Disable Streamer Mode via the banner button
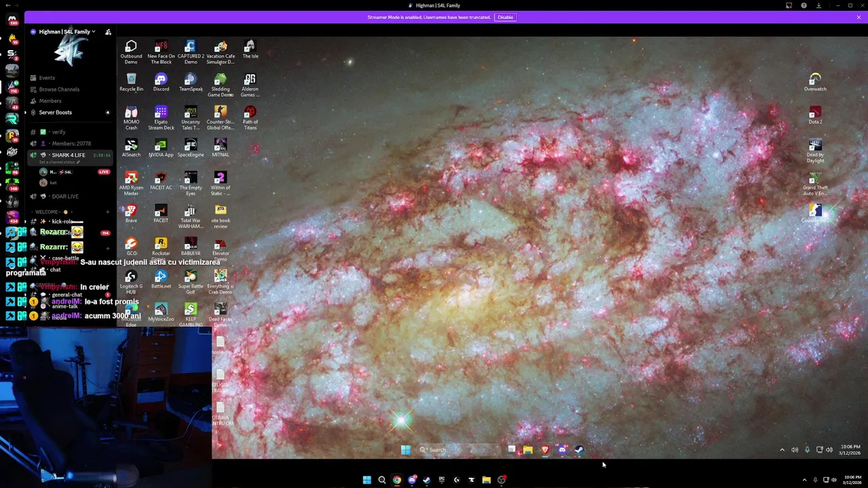Viewport: 868px width, 488px height. click(x=505, y=17)
